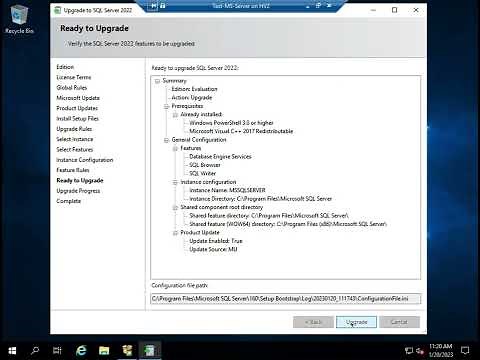Select Microsoft Visual C++ 2017 Redistributable row
This screenshot has height=360, width=480.
241,131
